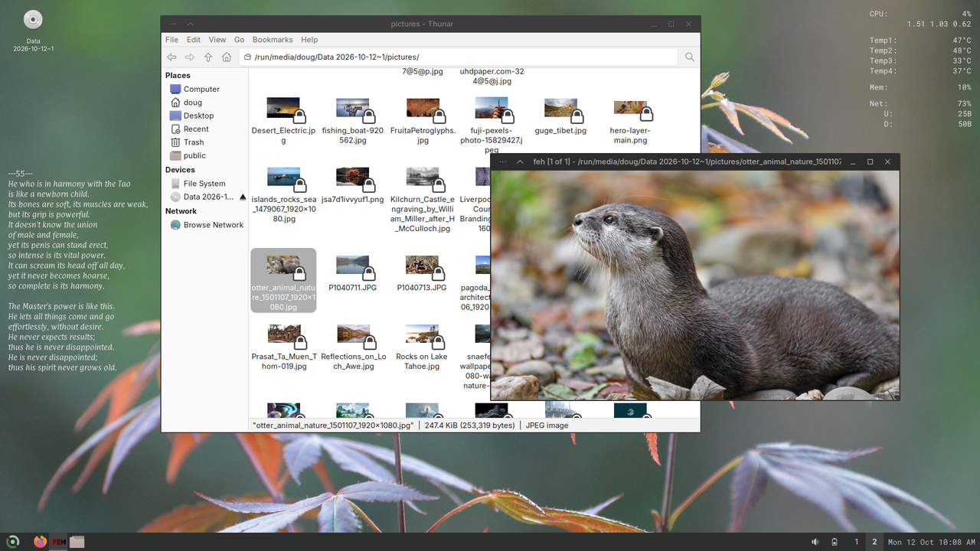Open the Bookmarks menu
Viewport: 980px width, 551px height.
[x=273, y=40]
